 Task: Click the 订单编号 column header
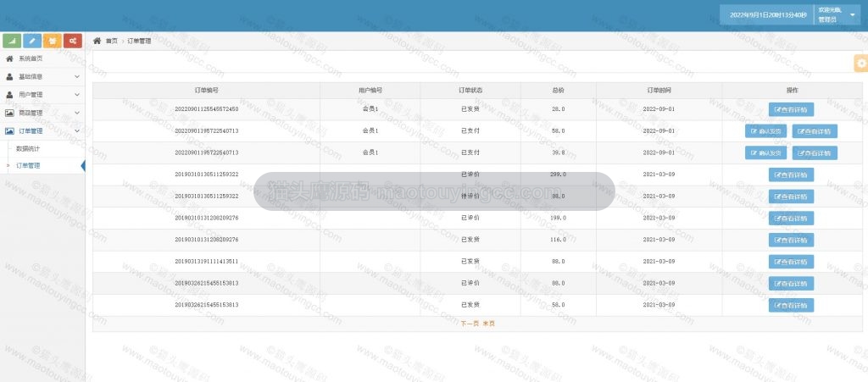coord(207,90)
